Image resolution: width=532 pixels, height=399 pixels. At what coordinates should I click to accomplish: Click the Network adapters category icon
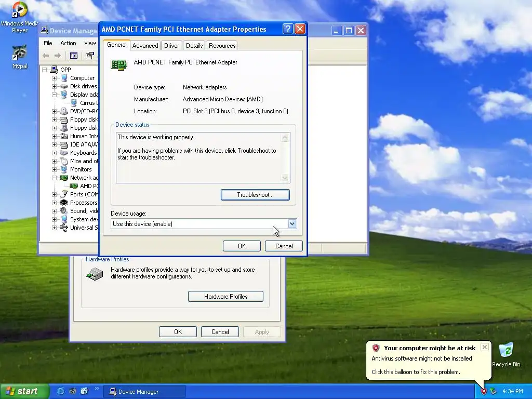[64, 178]
